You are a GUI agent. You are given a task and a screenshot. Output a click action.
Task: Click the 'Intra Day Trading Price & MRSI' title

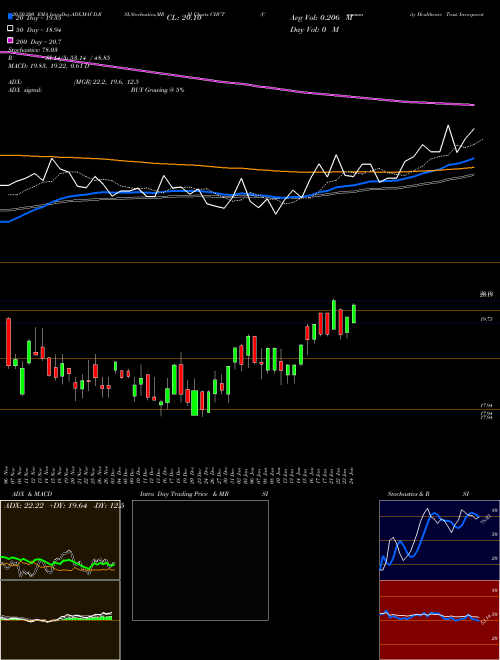204,494
